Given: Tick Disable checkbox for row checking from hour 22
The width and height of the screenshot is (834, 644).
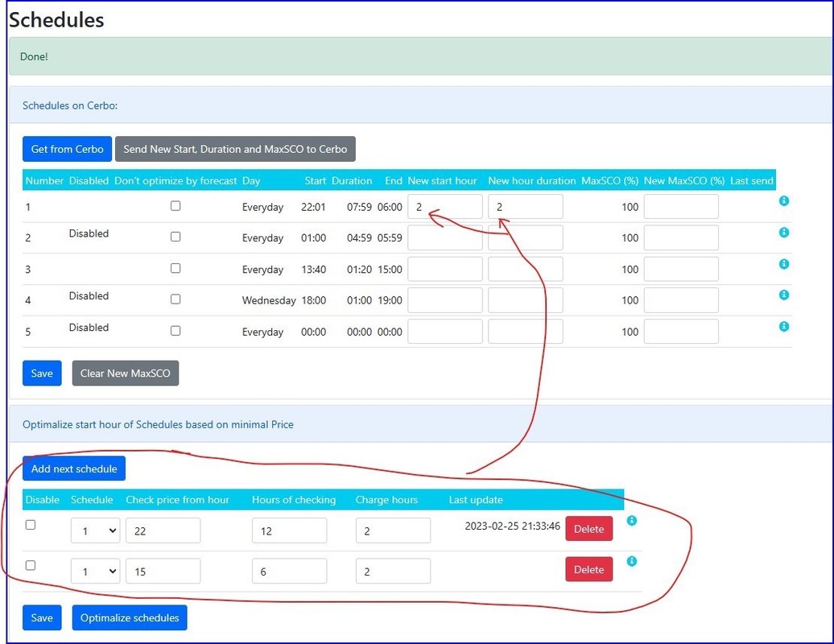Looking at the screenshot, I should tap(31, 525).
